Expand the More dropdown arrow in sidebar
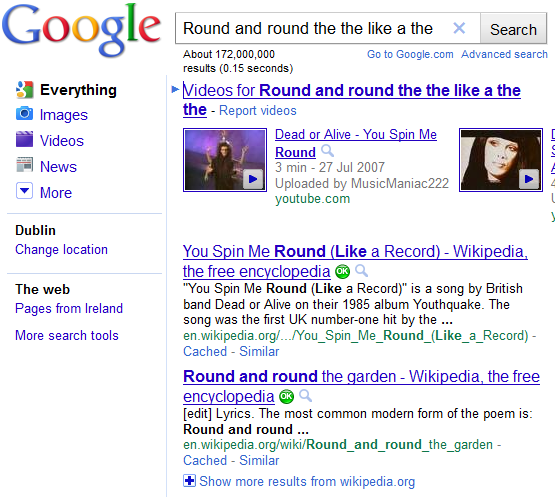 pos(24,191)
